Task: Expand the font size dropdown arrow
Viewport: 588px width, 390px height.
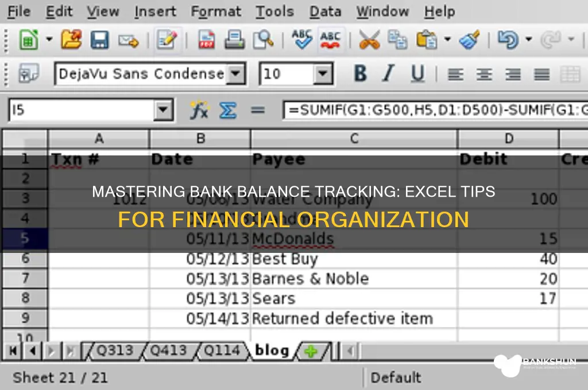Action: [x=323, y=74]
